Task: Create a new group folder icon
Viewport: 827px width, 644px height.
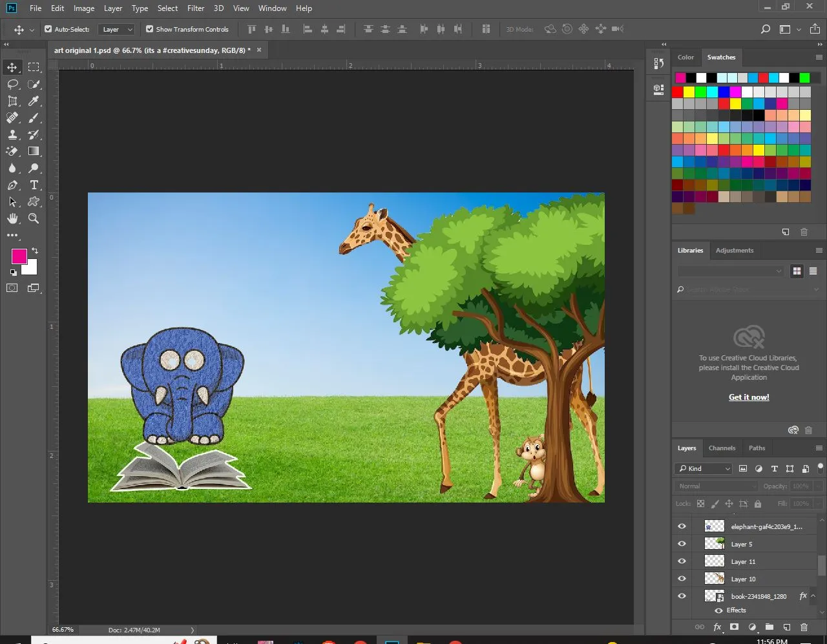Action: (x=769, y=627)
